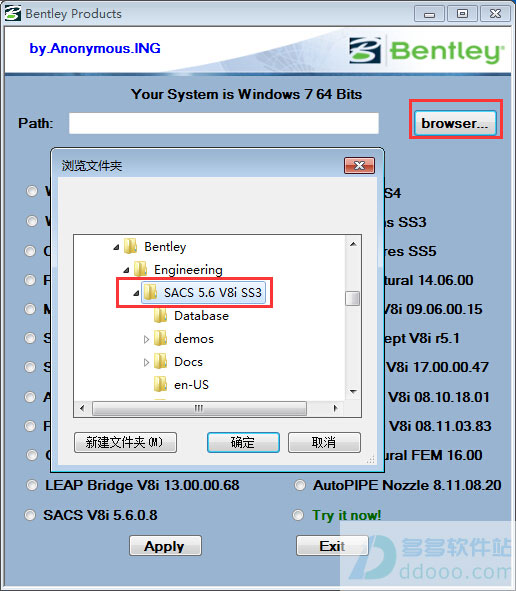516x591 pixels.
Task: Collapse the SACS 5.6 V8i SS3 node
Action: 136,293
